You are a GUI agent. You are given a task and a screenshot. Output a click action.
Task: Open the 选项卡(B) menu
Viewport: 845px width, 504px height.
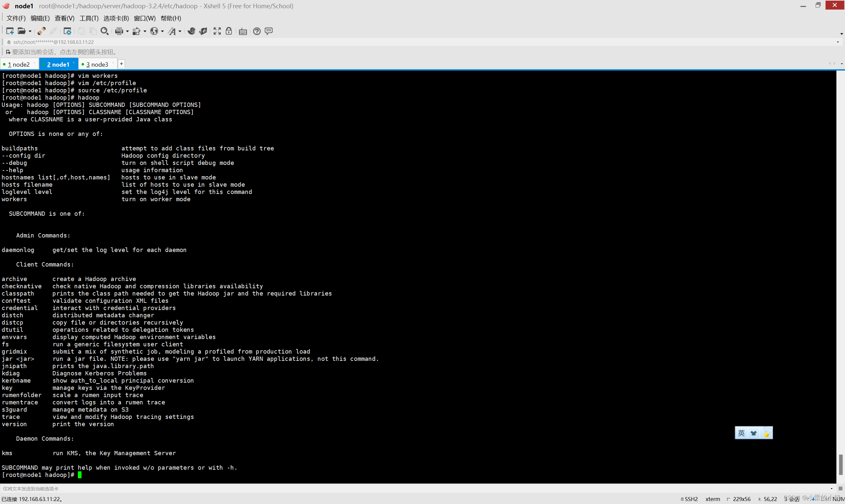click(x=116, y=18)
